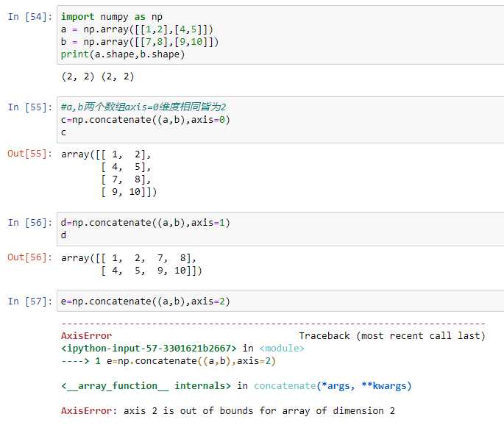Click the ipython-input-57 traceback file reference
The width and height of the screenshot is (504, 439).
(149, 348)
